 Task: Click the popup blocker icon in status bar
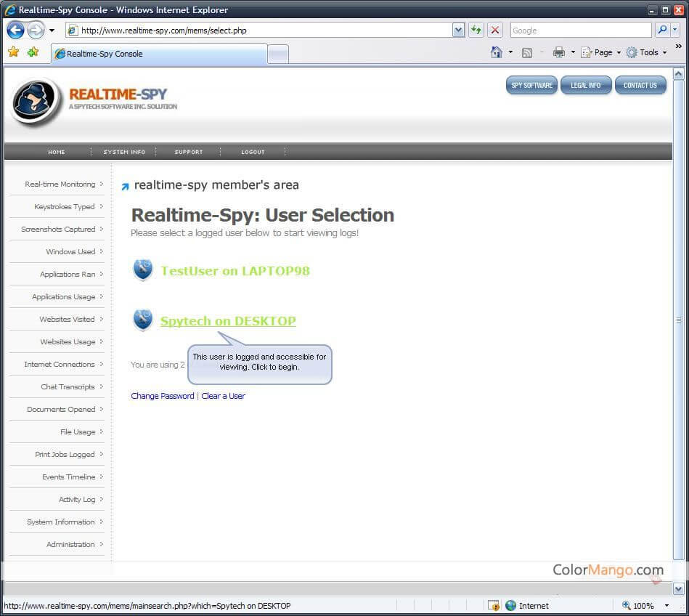coord(494,605)
